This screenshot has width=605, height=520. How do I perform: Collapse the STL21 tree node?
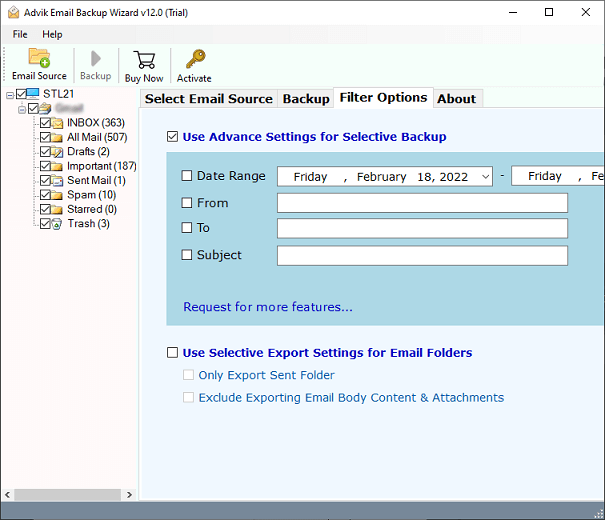click(x=9, y=95)
